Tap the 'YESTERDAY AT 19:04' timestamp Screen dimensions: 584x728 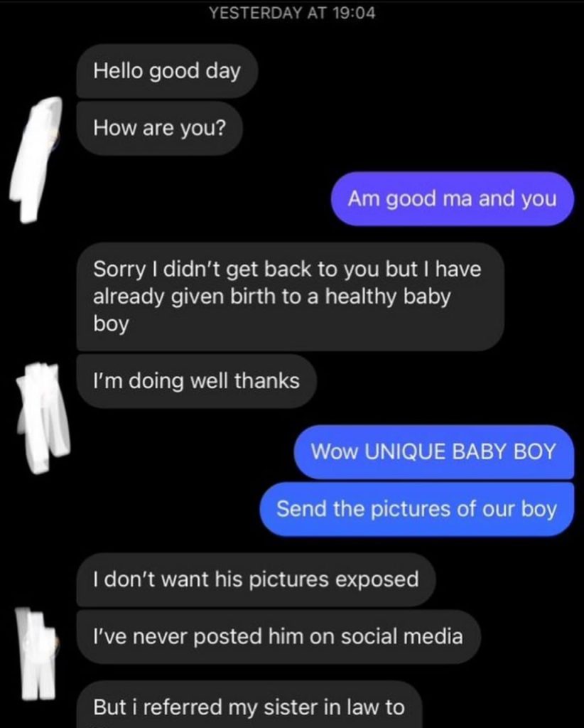tap(292, 14)
